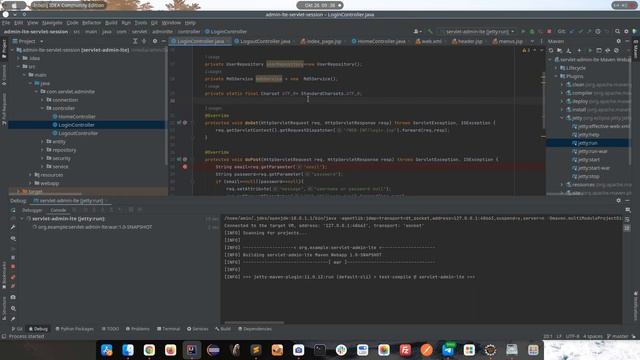Open Problems tool window button

pos(138,329)
